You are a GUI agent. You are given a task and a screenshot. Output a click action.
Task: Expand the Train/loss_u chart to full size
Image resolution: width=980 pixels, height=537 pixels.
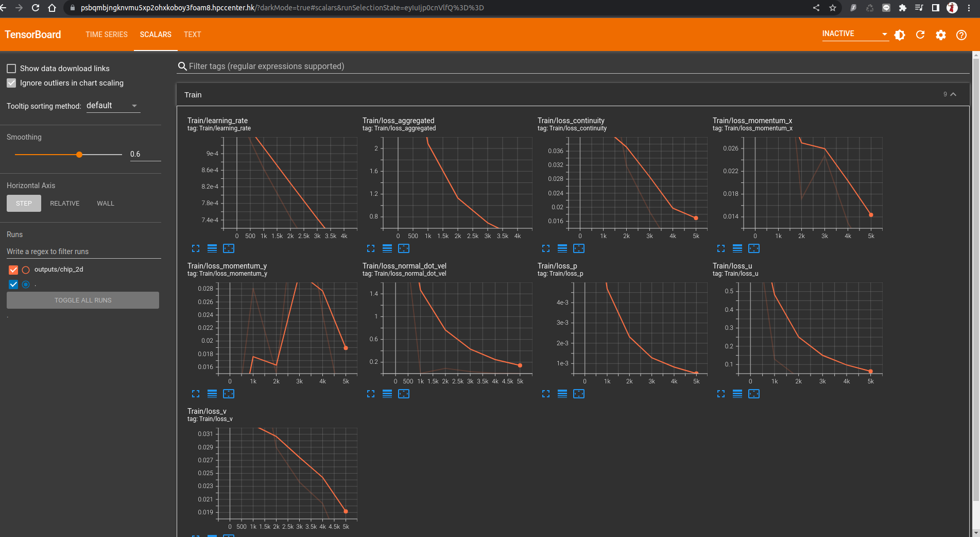click(721, 394)
